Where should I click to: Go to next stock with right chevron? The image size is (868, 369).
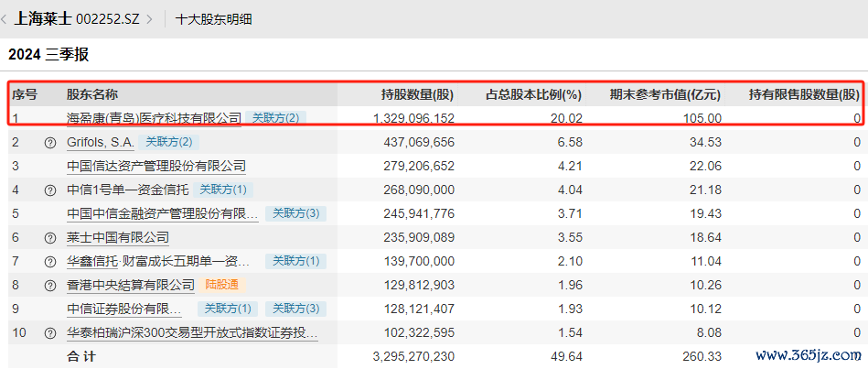(x=149, y=19)
